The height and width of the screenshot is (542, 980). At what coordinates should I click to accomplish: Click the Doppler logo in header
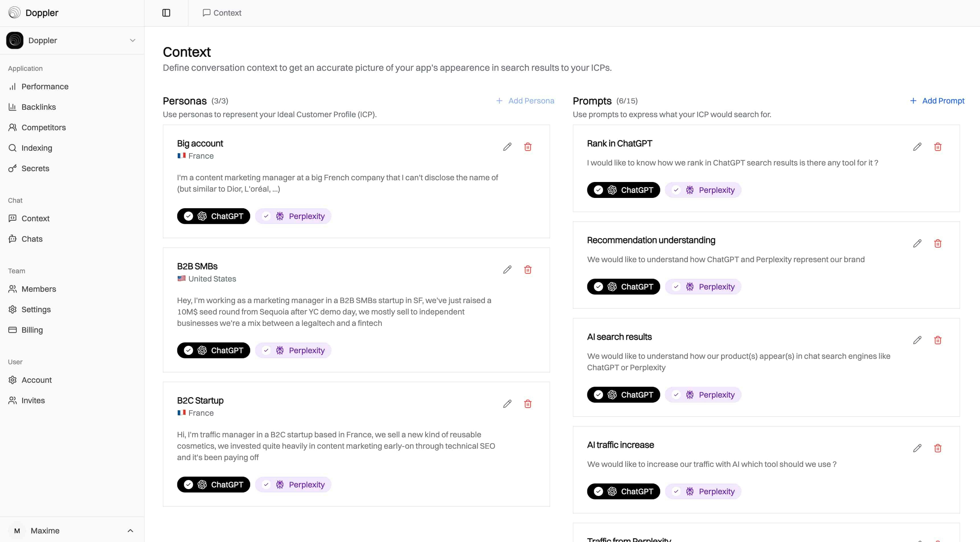[15, 13]
